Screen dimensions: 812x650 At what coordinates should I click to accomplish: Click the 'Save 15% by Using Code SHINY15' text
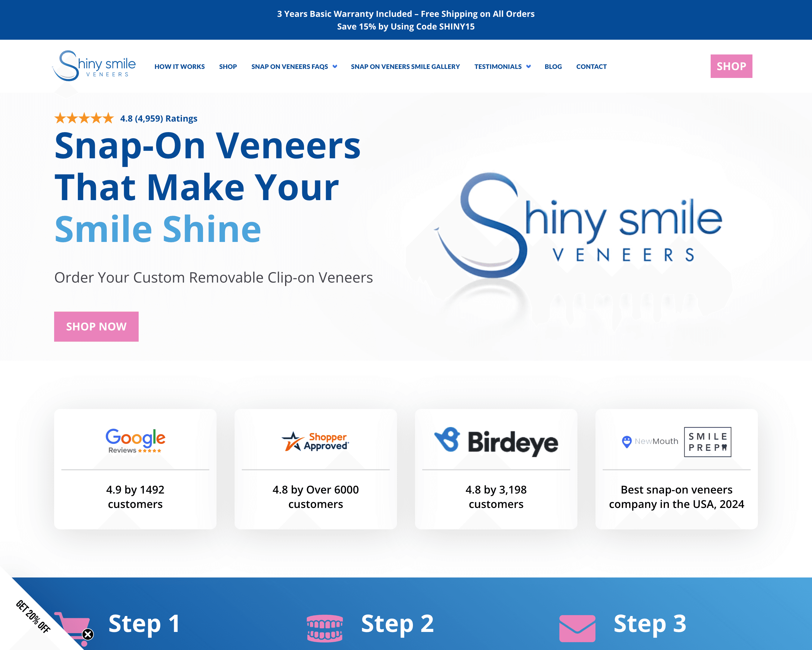(406, 27)
